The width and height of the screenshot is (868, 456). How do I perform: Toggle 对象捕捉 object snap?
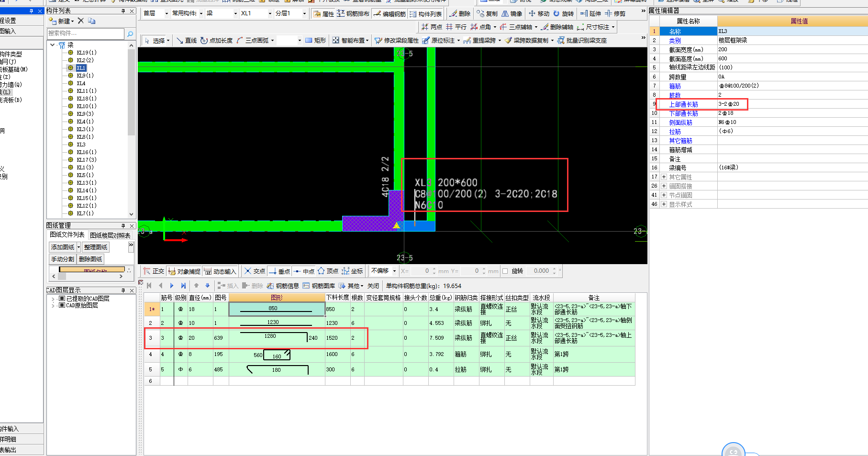tap(184, 271)
